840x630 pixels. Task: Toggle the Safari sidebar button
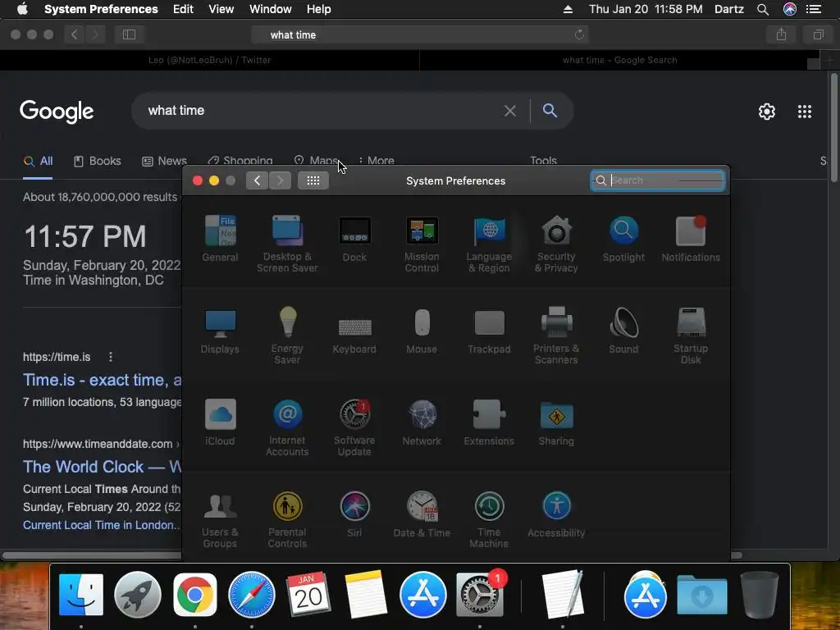(129, 34)
